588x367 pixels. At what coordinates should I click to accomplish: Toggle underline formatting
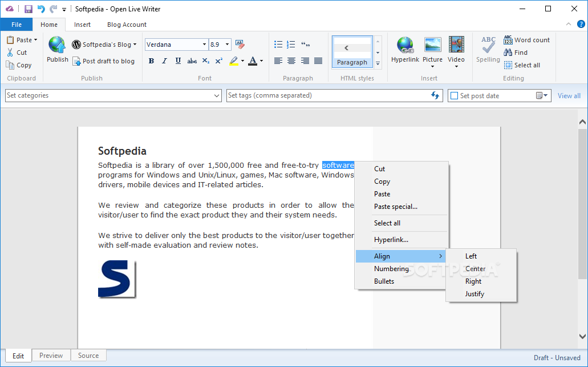[178, 61]
